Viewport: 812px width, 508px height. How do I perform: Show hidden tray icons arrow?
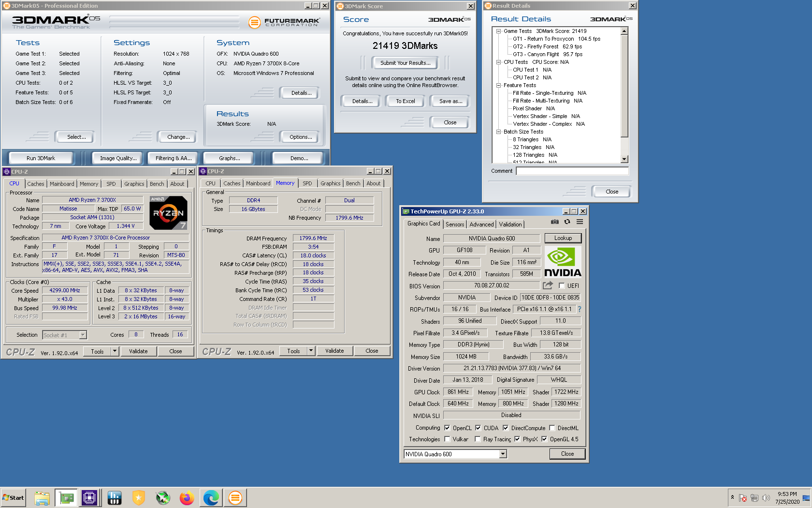click(x=732, y=497)
